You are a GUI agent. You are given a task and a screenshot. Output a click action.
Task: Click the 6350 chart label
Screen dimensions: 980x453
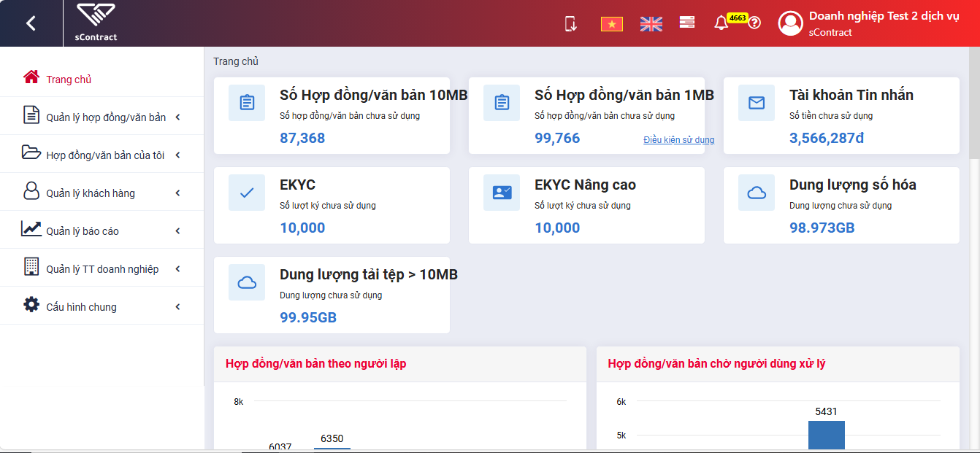coord(332,438)
